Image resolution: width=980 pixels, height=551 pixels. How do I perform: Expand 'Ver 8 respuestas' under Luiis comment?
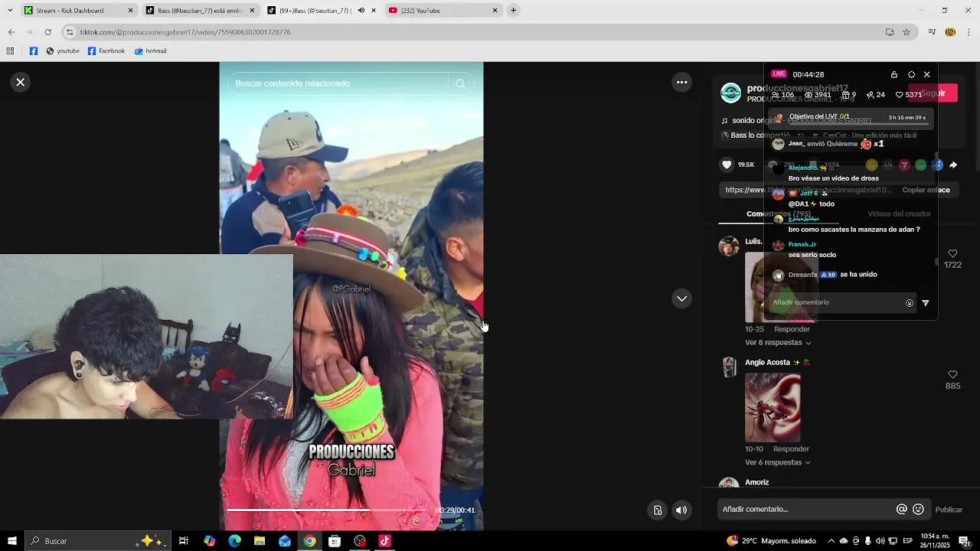pyautogui.click(x=778, y=343)
